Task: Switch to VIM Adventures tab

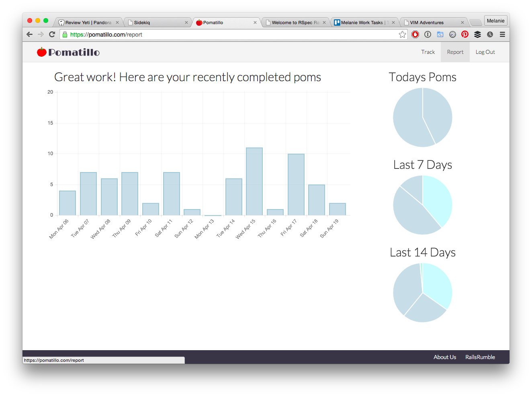Action: click(x=434, y=23)
